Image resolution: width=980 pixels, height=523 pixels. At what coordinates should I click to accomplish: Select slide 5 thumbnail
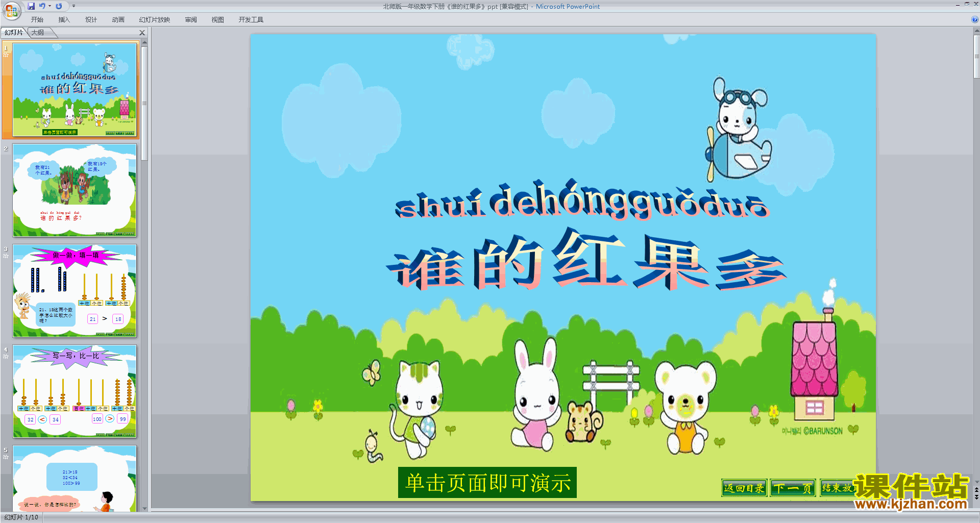[x=75, y=479]
